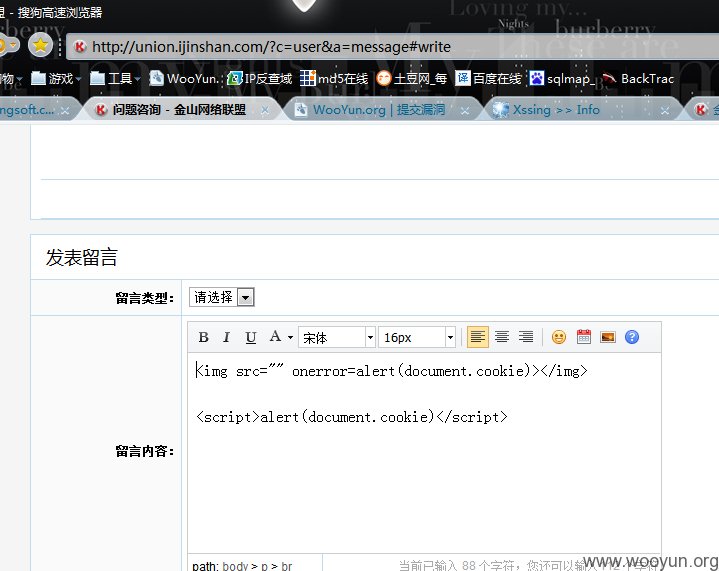Open the 工具 bookmarks folder
This screenshot has width=719, height=571.
pyautogui.click(x=115, y=79)
